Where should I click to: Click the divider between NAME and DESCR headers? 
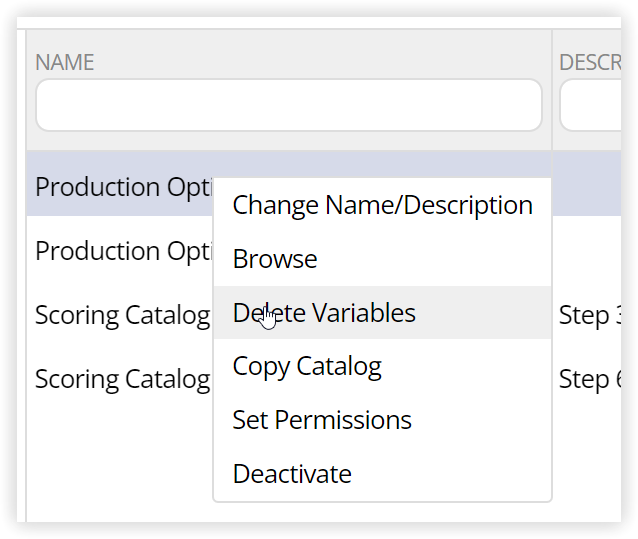552,62
